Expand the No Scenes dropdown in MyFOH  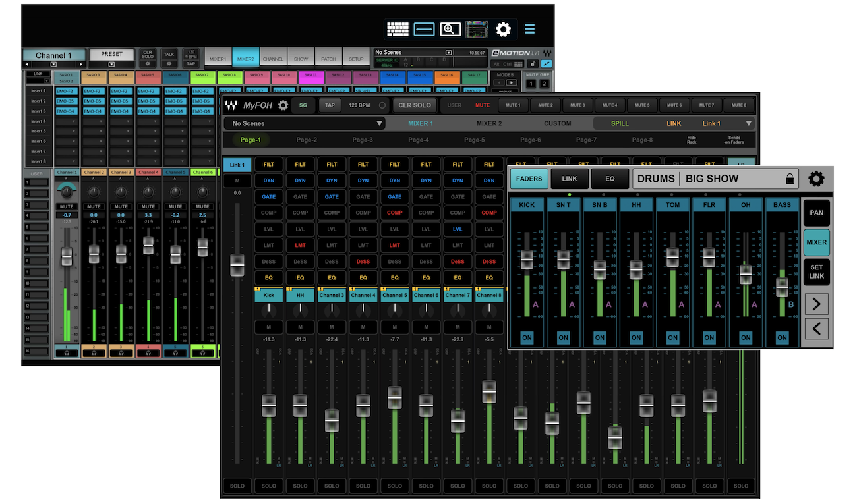tap(379, 123)
